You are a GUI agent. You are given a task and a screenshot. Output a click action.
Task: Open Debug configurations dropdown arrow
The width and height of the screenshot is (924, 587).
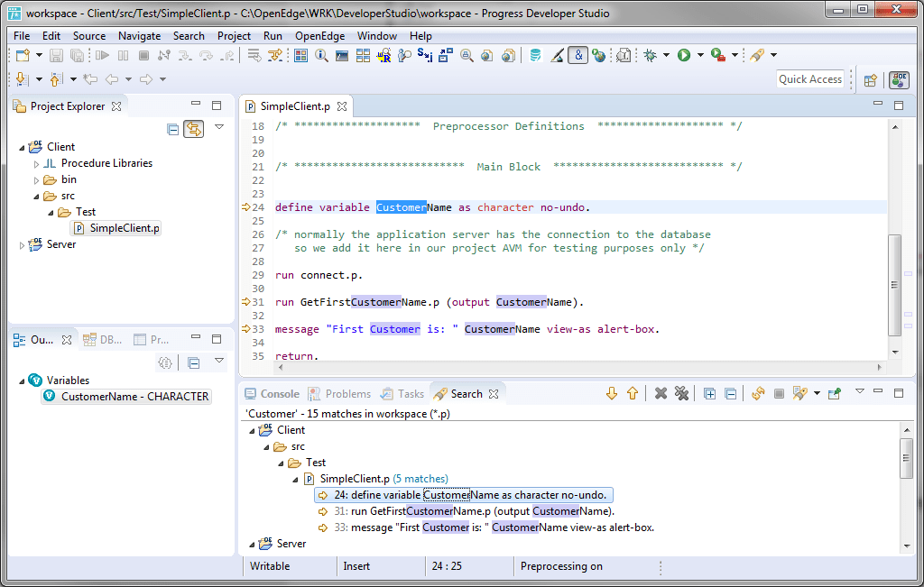(667, 55)
